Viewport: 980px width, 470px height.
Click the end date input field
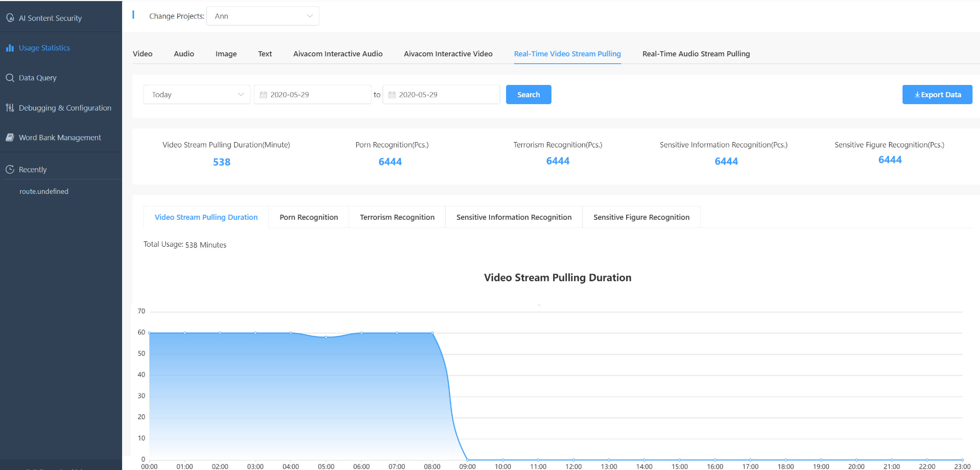point(445,95)
